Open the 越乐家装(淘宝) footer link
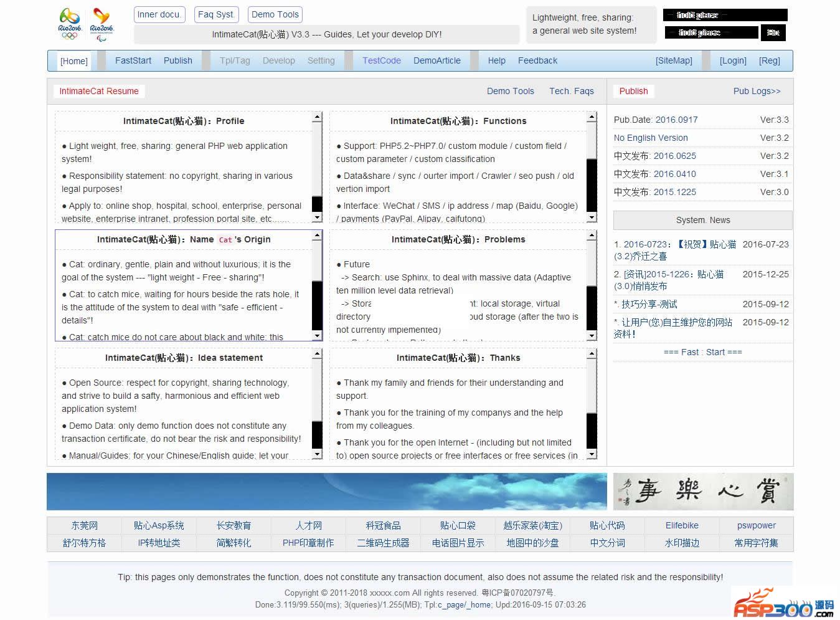This screenshot has width=840, height=620. pos(532,525)
